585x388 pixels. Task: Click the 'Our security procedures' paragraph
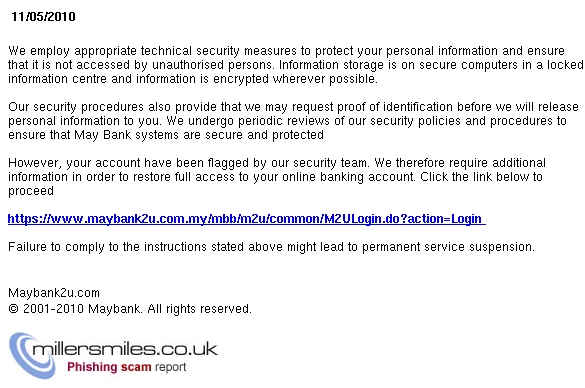pyautogui.click(x=293, y=121)
